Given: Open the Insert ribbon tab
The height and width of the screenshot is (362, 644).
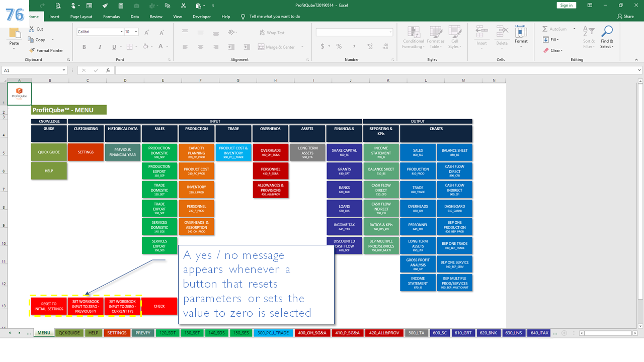Looking at the screenshot, I should pos(54,17).
